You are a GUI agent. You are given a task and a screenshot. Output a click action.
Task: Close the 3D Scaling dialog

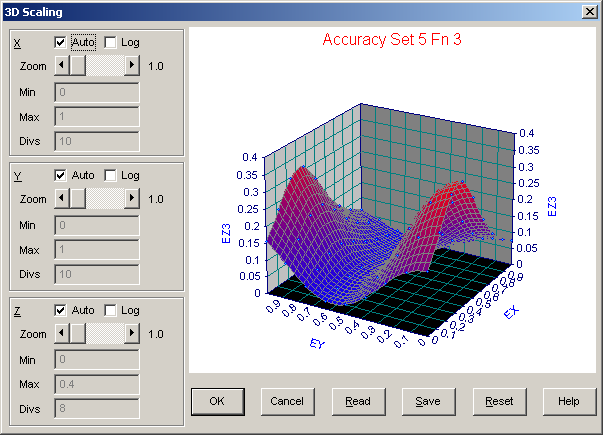590,12
